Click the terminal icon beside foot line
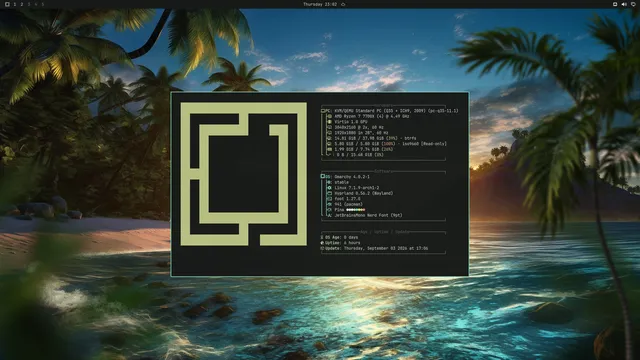Screen dimensions: 640x360 tap(329, 199)
